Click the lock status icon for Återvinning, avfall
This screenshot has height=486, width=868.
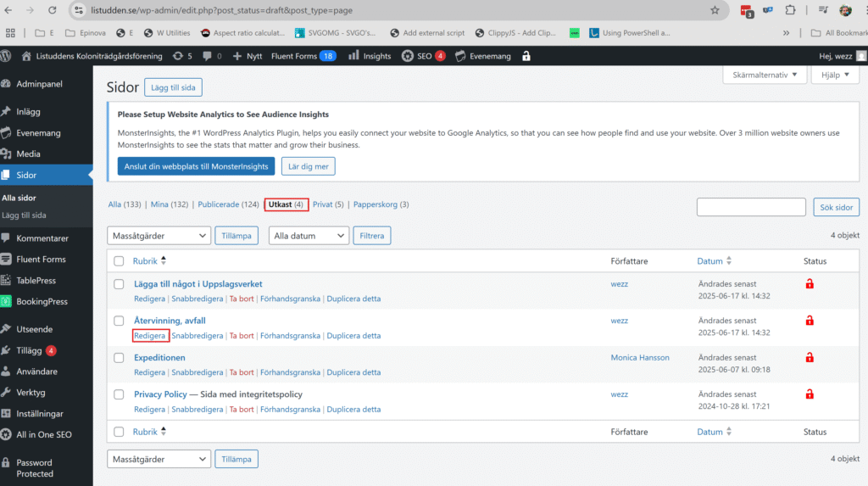(x=810, y=321)
